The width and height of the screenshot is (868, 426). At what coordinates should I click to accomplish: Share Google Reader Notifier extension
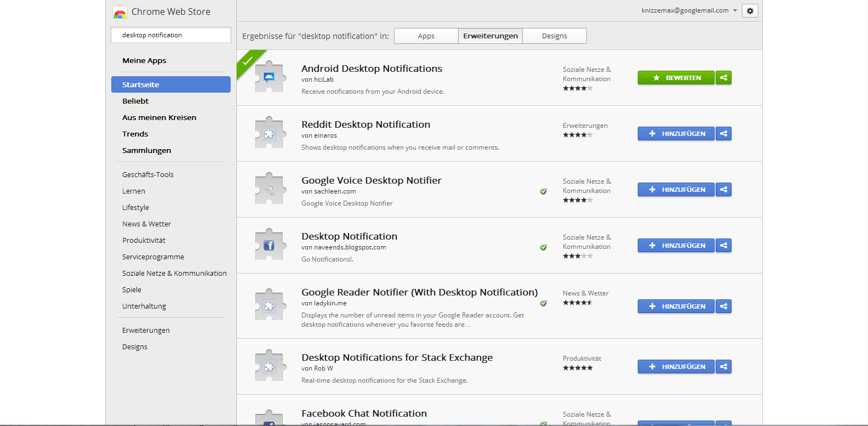tap(723, 306)
